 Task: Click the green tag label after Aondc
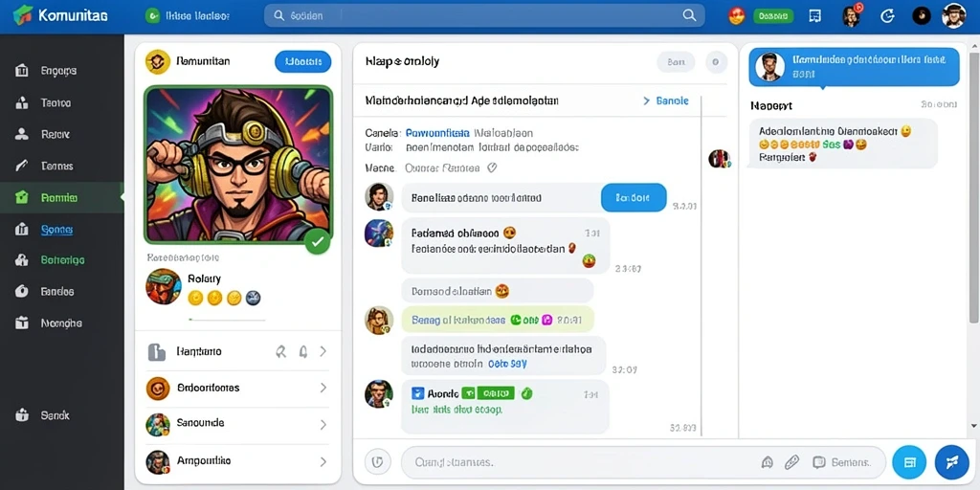tap(488, 393)
